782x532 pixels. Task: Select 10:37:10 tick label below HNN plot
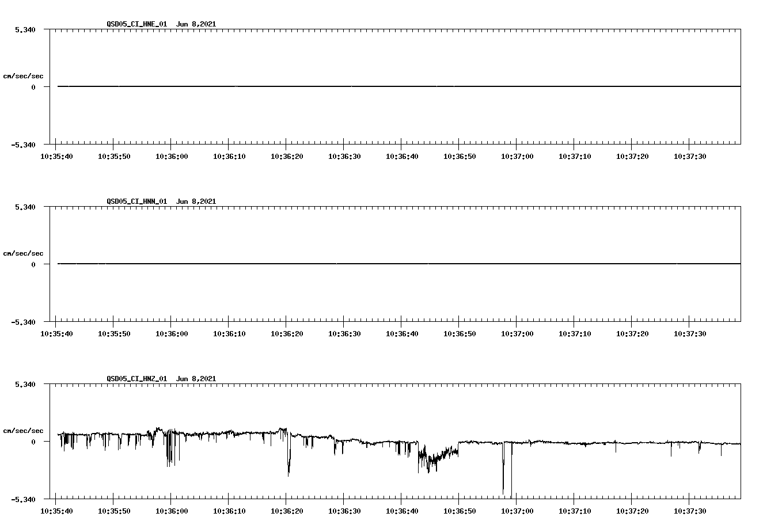pos(575,334)
